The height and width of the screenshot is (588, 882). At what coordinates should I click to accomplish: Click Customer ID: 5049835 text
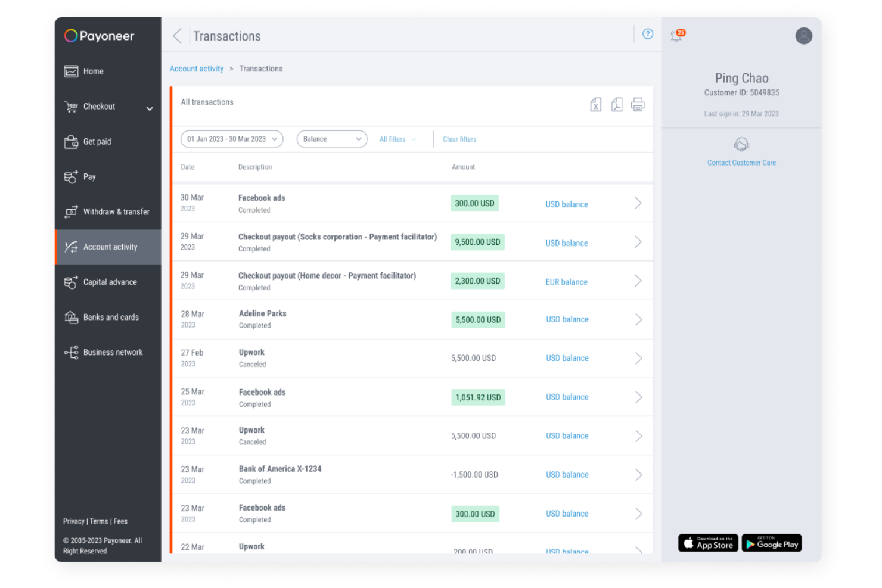(741, 93)
